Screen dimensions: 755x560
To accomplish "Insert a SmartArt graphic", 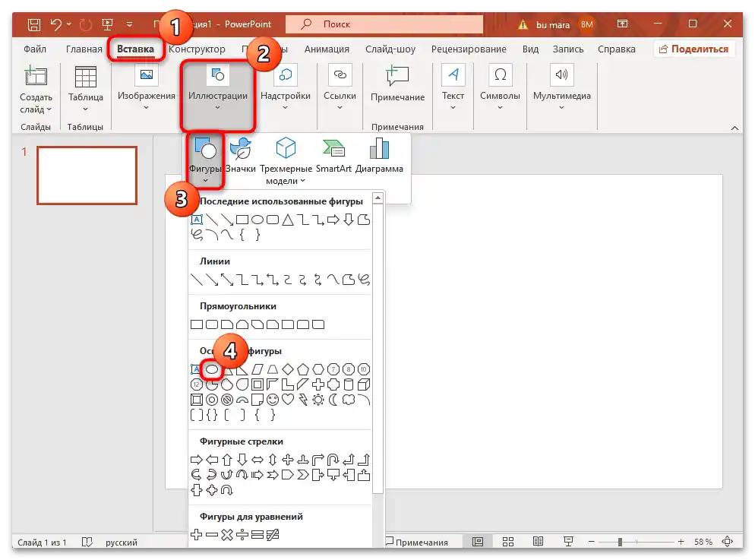I will point(333,156).
